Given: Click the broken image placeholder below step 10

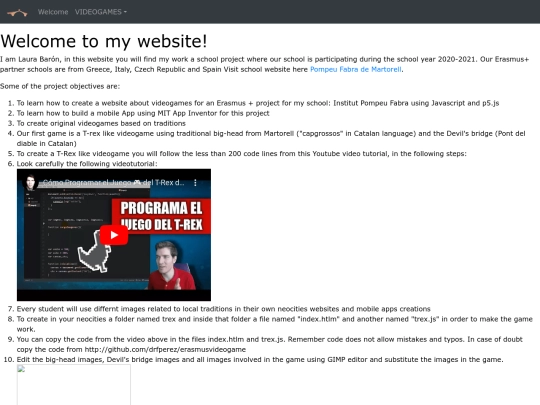Looking at the screenshot, I should pos(74,385).
